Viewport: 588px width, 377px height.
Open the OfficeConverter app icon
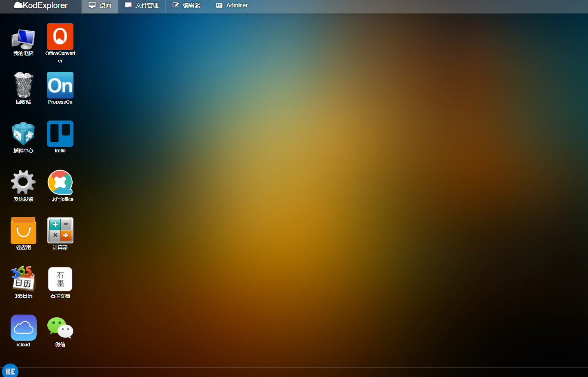tap(60, 37)
